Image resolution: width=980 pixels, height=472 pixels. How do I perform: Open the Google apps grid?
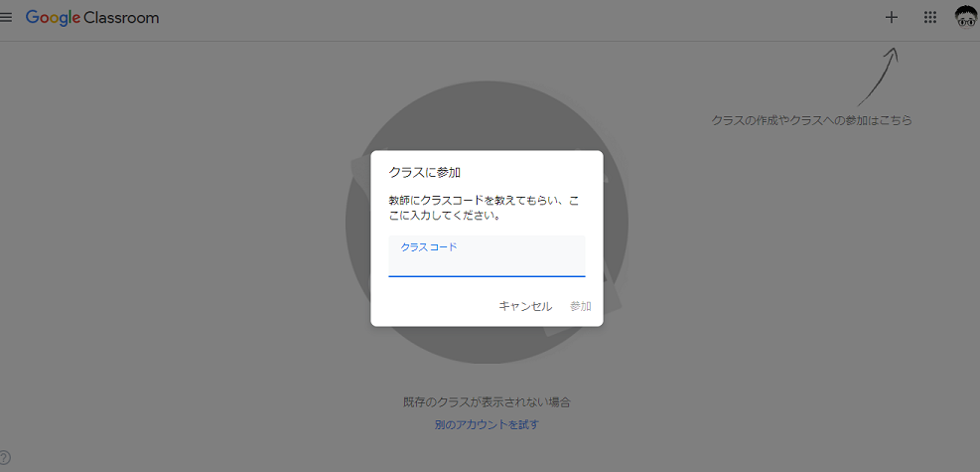pyautogui.click(x=930, y=18)
